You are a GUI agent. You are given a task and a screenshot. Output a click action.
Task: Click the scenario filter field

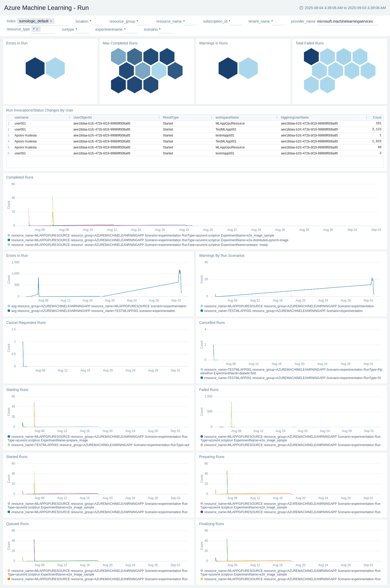point(165,30)
